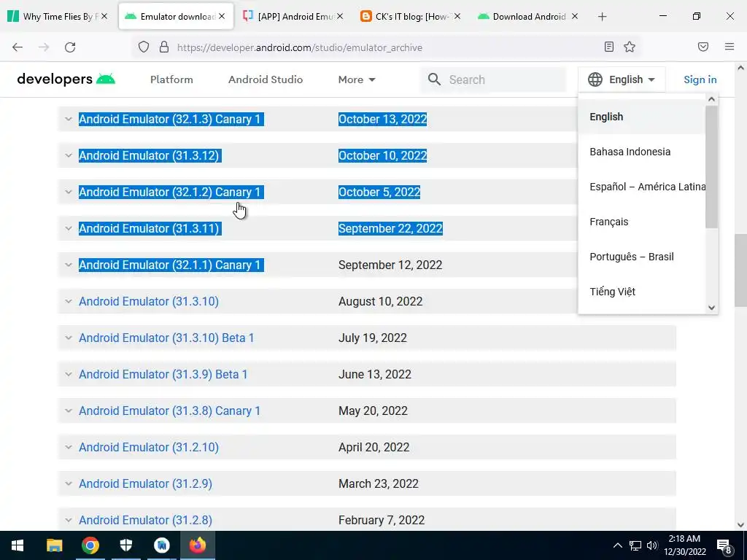This screenshot has height=560, width=747.
Task: Close the Emulator download tab
Action: click(222, 16)
